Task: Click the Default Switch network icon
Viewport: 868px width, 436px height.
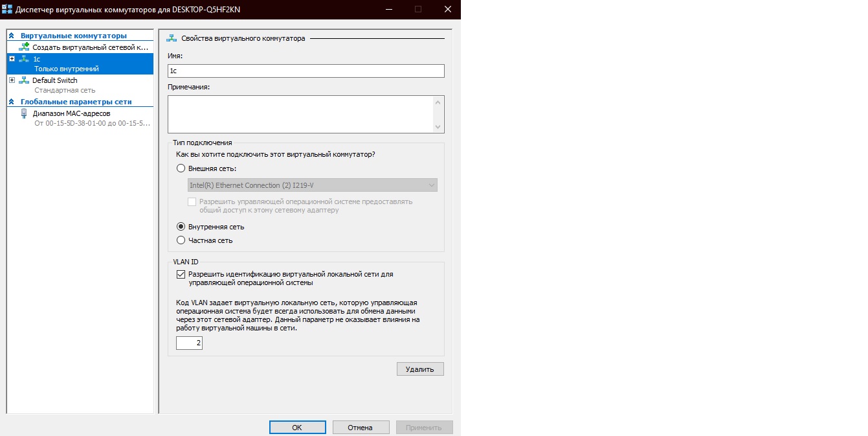Action: [25, 80]
